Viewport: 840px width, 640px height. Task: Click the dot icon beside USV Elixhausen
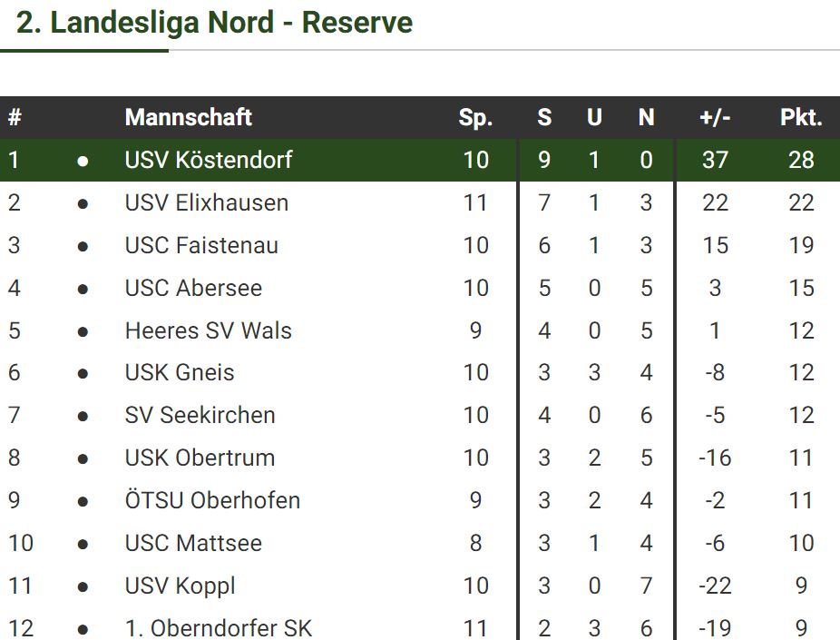83,203
